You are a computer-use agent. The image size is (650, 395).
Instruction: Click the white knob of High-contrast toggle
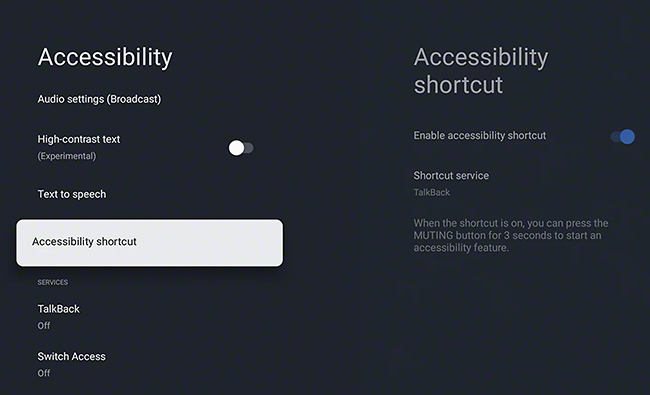(x=236, y=148)
